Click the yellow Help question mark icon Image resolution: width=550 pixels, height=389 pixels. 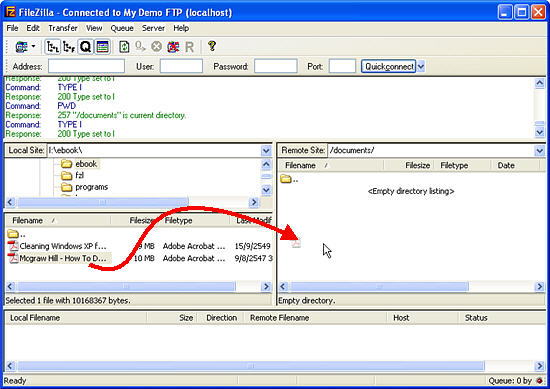(x=212, y=46)
